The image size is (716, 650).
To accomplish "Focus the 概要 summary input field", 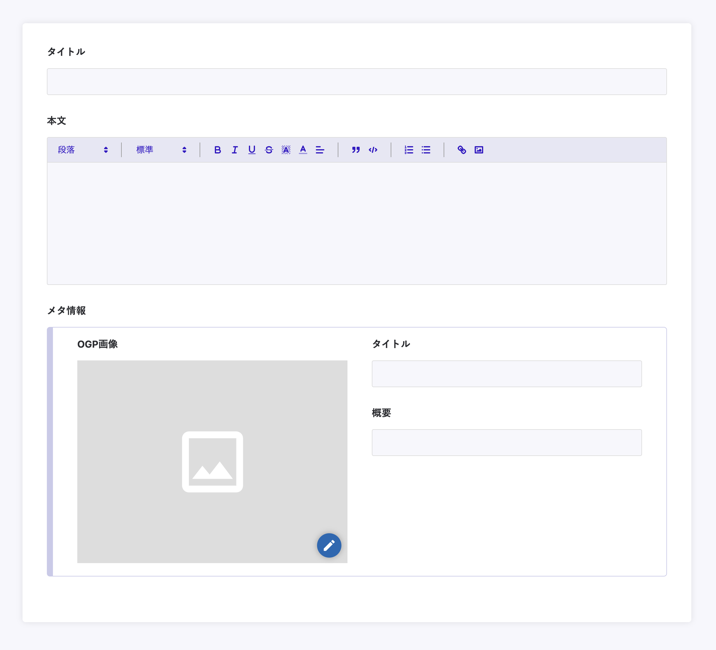I will (506, 443).
